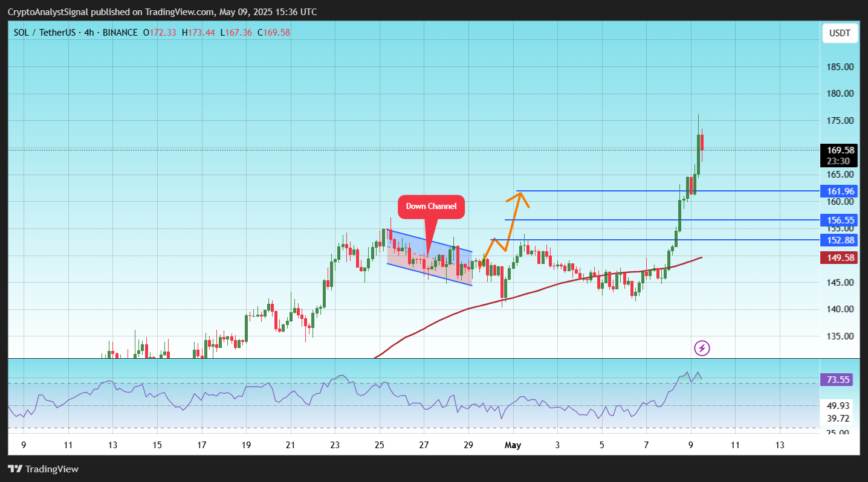Click the date 27 on time axis
Screen dimensions: 868x482
(x=424, y=445)
